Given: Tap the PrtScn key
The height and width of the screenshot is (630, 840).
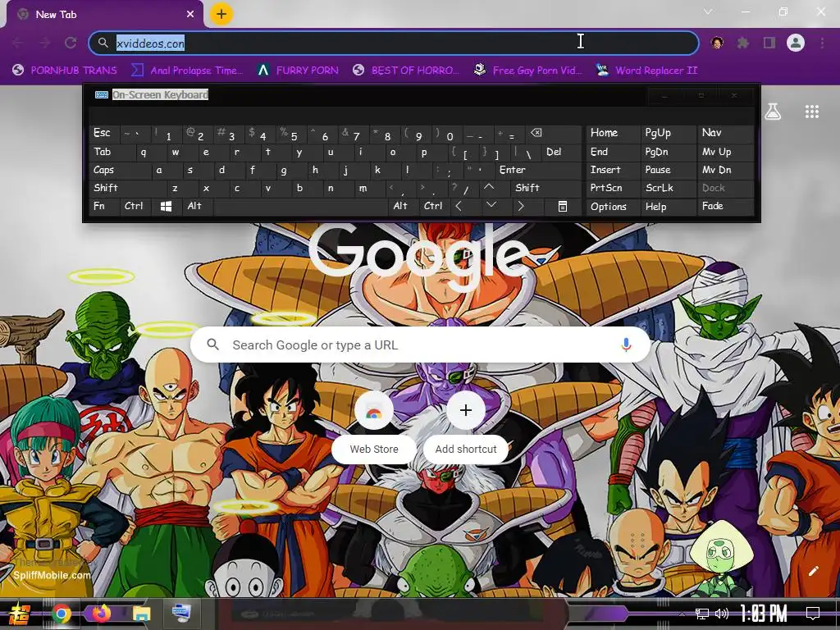Looking at the screenshot, I should [613, 188].
